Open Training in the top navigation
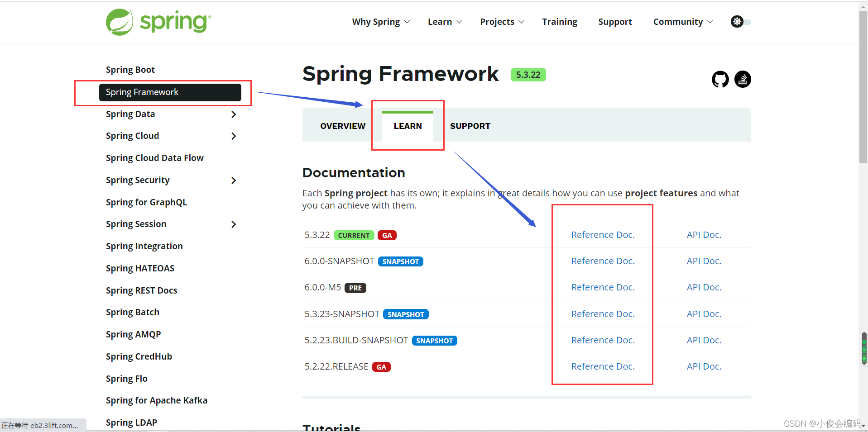The height and width of the screenshot is (432, 868). click(560, 22)
